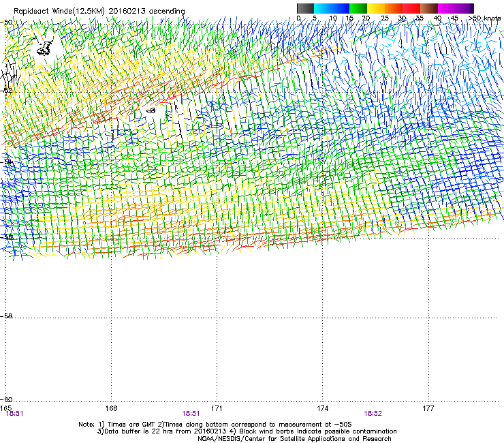Viewport: 504px width, 443px height.
Task: Click the '-60' latitude label
Action: [x=6, y=399]
